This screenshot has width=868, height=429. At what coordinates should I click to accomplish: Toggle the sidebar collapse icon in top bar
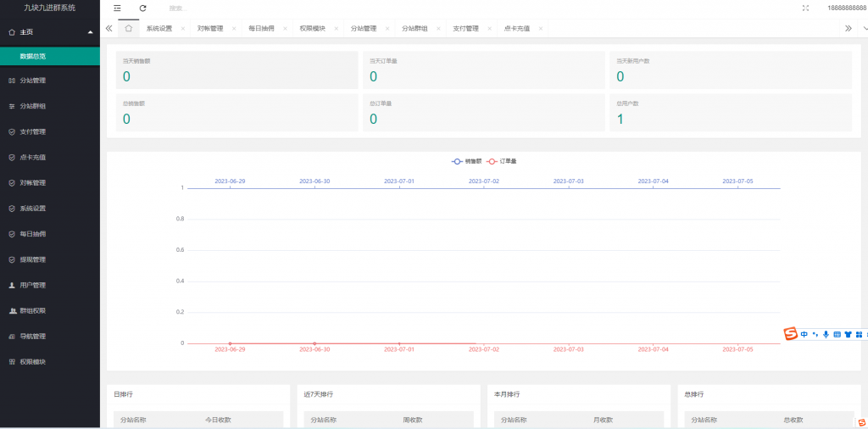pos(117,8)
